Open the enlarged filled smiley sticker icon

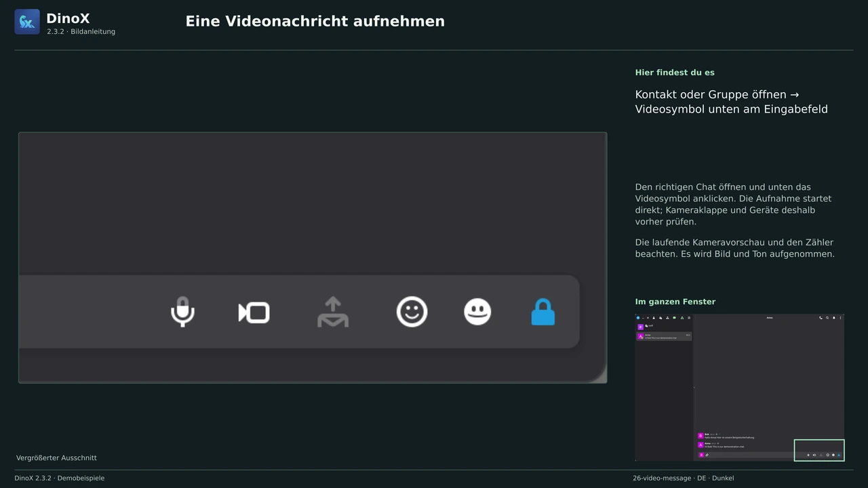477,312
